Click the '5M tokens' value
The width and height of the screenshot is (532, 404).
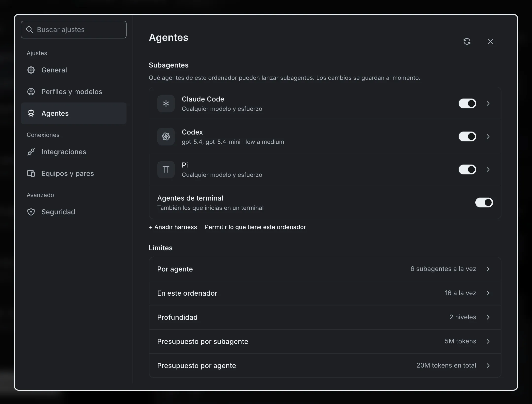coord(460,341)
